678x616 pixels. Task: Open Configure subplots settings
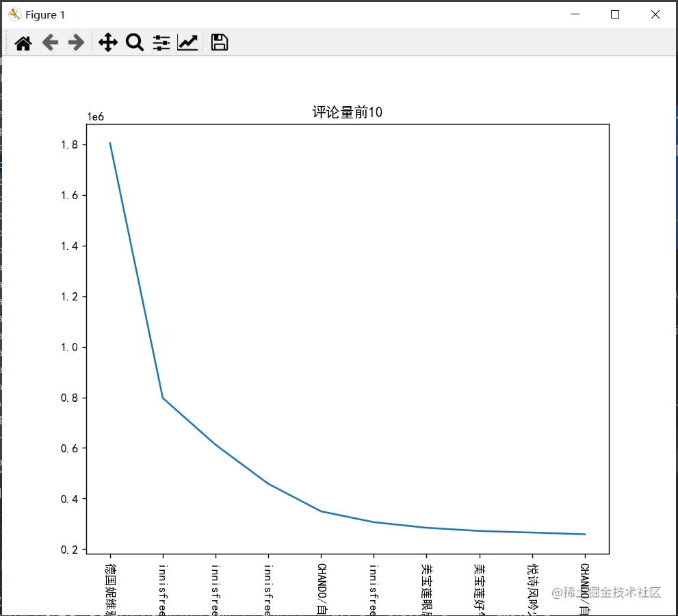[x=161, y=43]
